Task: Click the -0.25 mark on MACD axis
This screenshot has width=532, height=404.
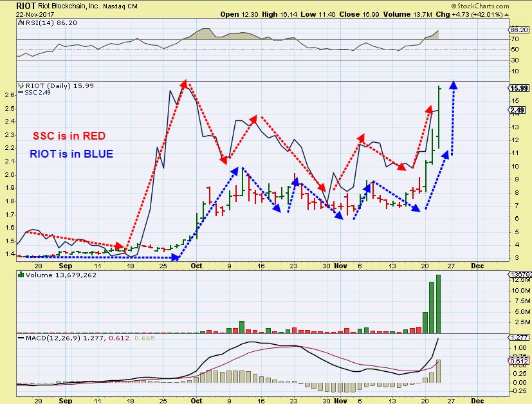Action: tap(518, 390)
